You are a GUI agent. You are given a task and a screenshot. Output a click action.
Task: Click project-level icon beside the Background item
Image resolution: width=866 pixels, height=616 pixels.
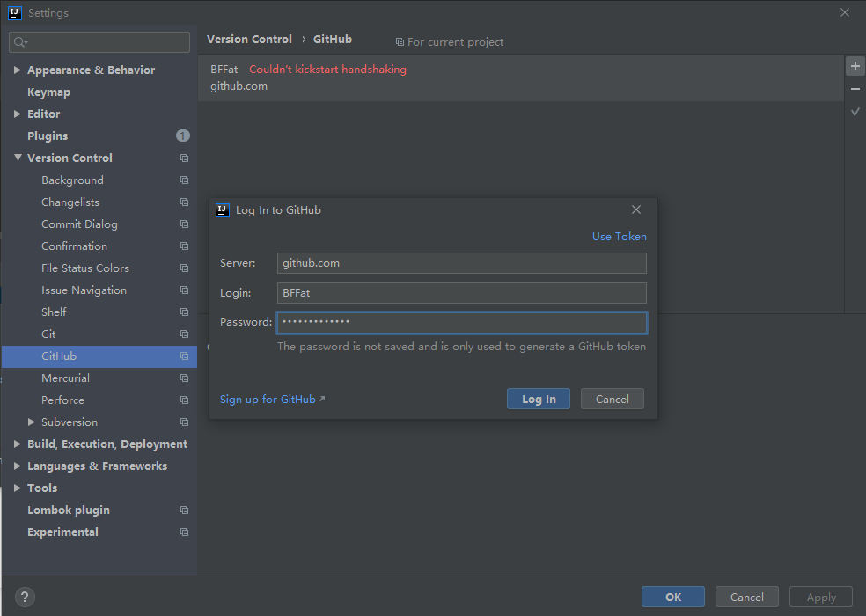pos(185,180)
